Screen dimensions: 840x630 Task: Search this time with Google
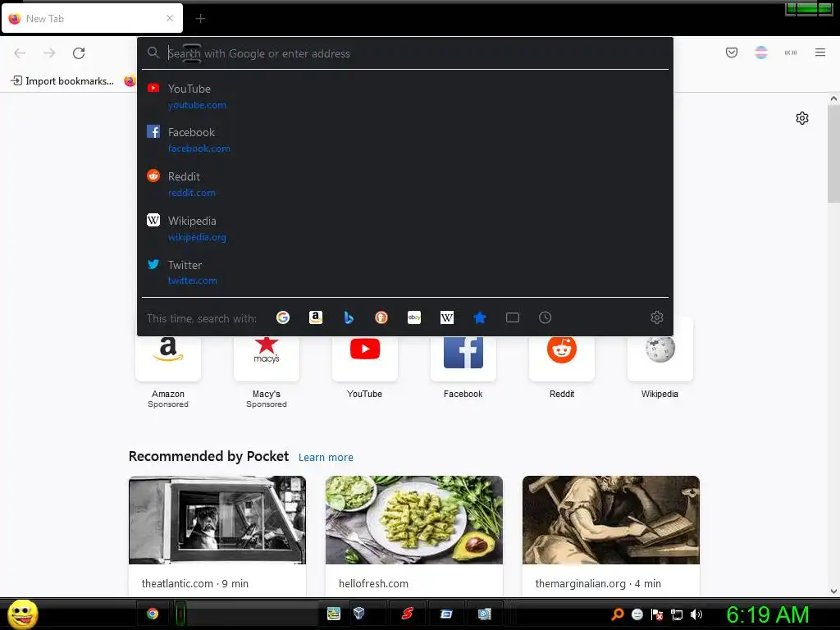pos(283,317)
